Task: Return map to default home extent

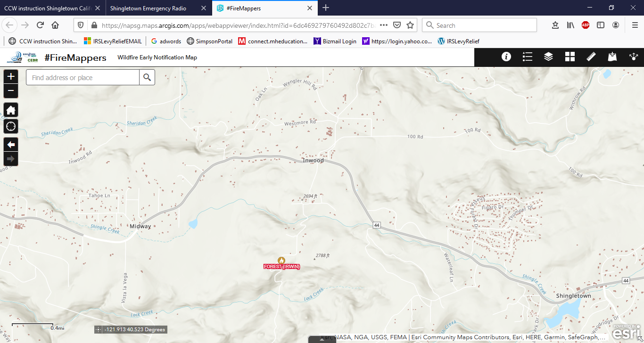Action: [11, 110]
